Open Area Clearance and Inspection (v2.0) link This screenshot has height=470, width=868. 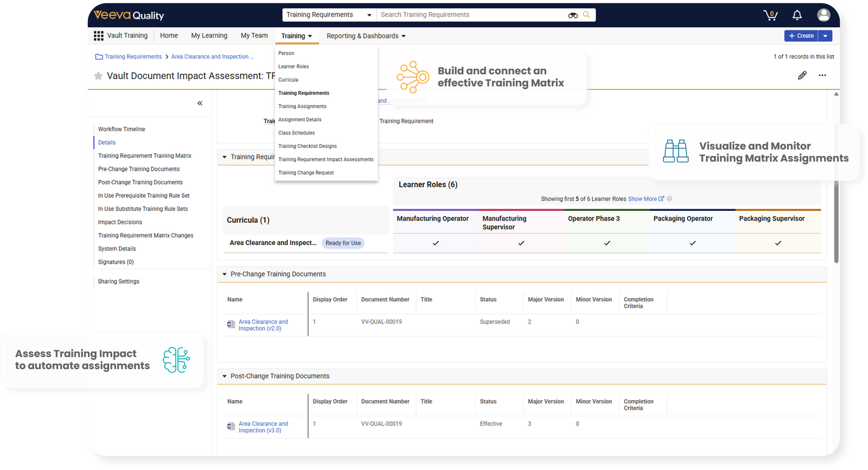(263, 325)
